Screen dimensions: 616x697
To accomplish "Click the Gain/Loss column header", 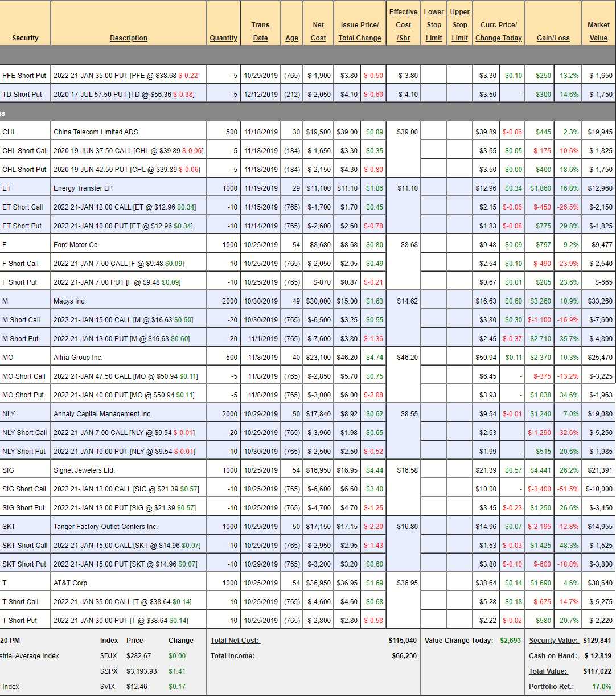I will (x=553, y=38).
